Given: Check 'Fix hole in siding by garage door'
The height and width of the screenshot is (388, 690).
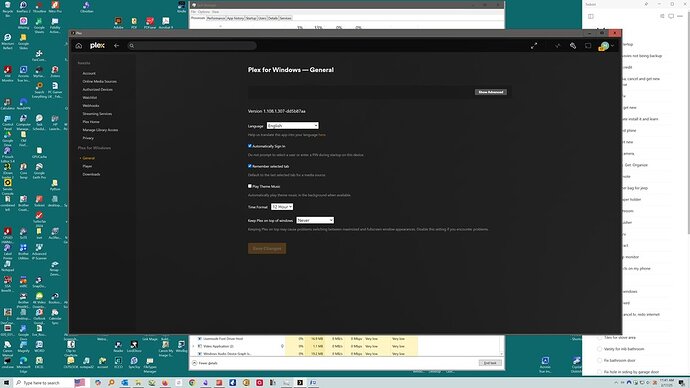Looking at the screenshot, I should (x=599, y=372).
